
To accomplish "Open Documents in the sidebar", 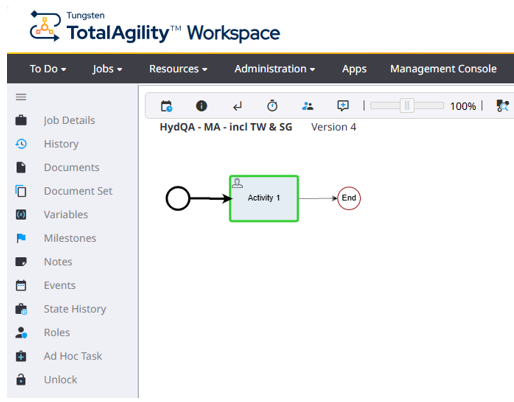I will 72,167.
